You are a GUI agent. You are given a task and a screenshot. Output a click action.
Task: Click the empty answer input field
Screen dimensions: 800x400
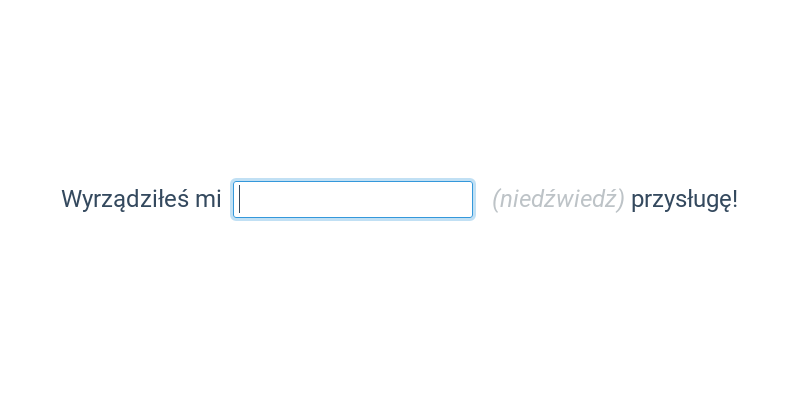tap(353, 199)
